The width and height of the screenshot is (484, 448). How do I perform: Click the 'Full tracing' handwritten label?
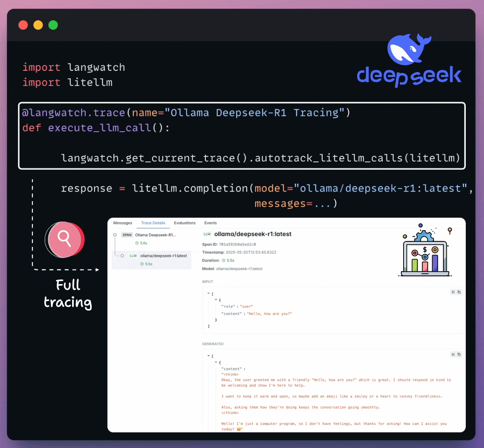point(68,294)
